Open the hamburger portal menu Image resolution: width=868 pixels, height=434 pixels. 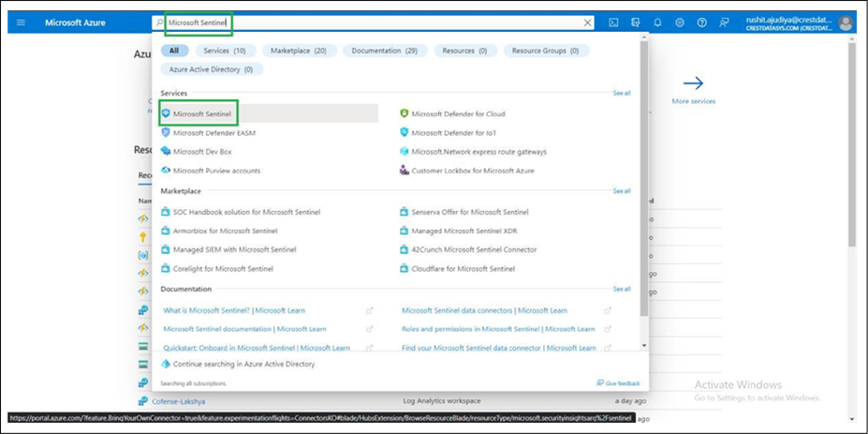pos(21,22)
